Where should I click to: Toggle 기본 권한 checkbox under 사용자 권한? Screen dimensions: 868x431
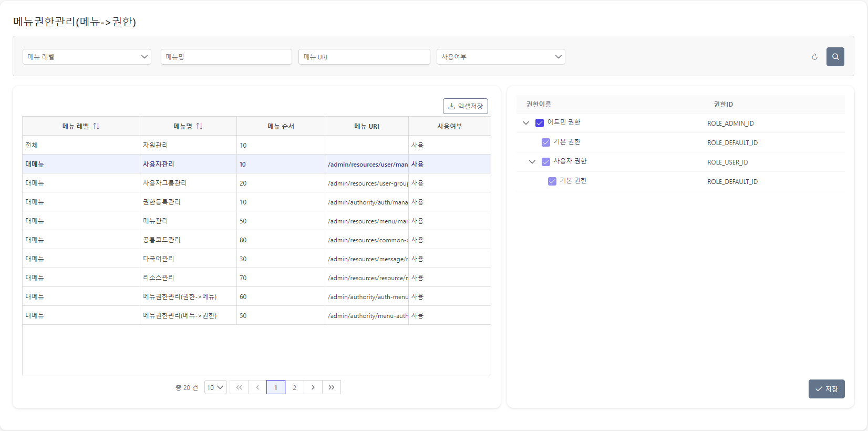pos(552,181)
